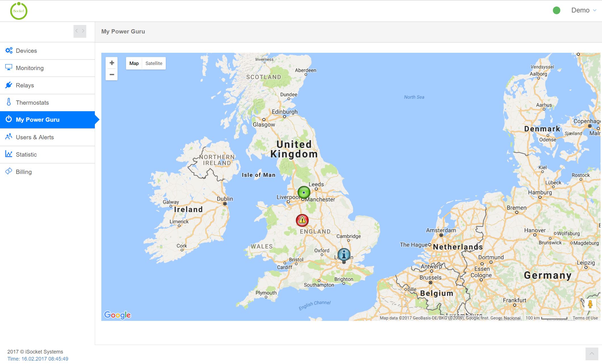602x364 pixels.
Task: Click the green device marker near Manchester
Action: 303,192
